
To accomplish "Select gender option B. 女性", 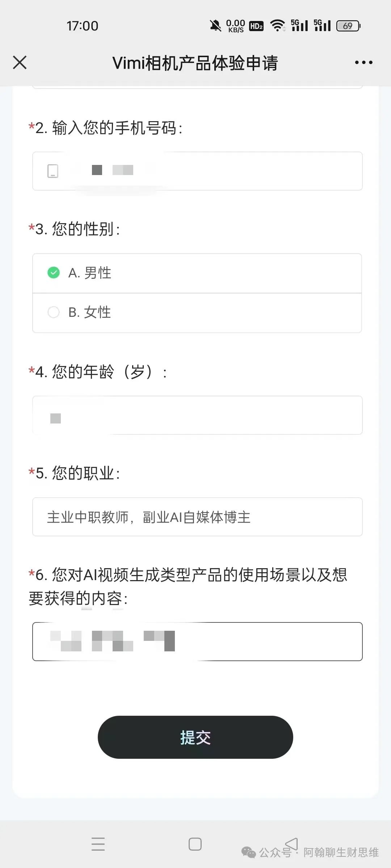I will click(197, 313).
